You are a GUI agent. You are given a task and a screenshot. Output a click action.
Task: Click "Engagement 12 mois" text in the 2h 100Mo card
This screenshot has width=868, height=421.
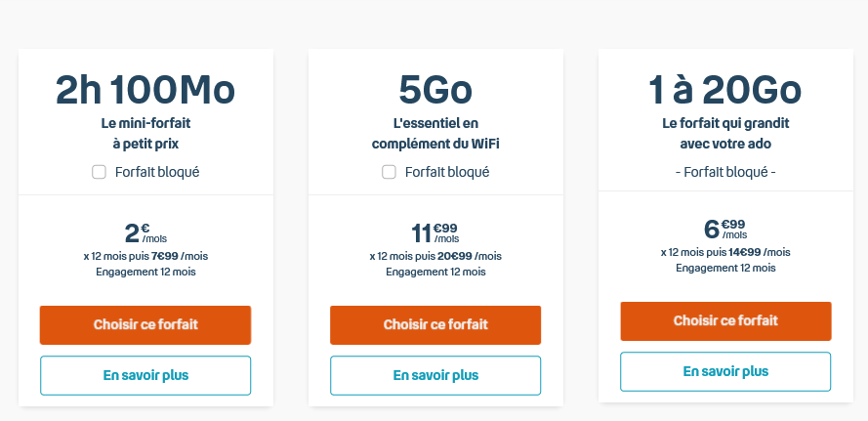tap(145, 272)
